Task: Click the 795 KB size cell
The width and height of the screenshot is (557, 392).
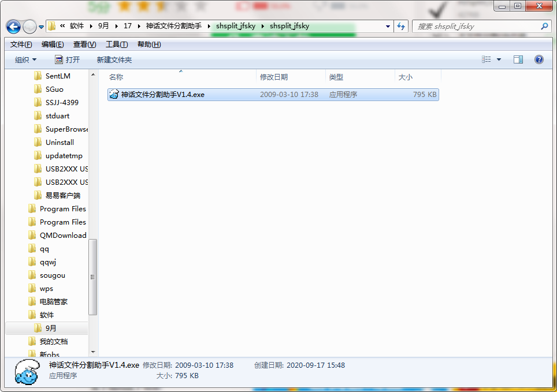Action: (425, 95)
